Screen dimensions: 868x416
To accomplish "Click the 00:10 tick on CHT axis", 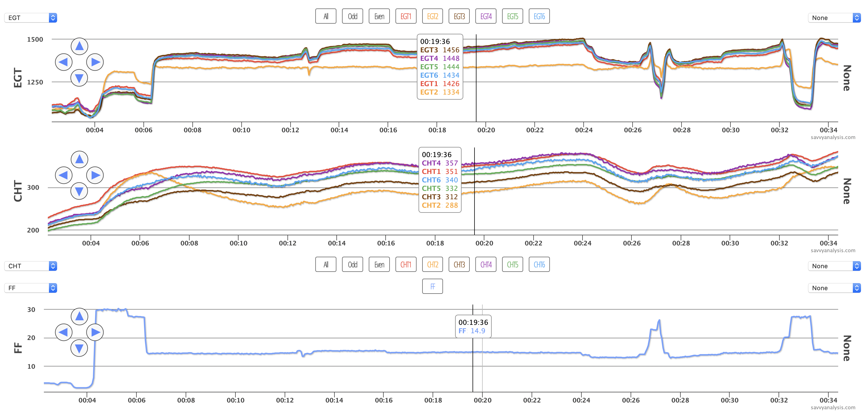I will tap(238, 243).
